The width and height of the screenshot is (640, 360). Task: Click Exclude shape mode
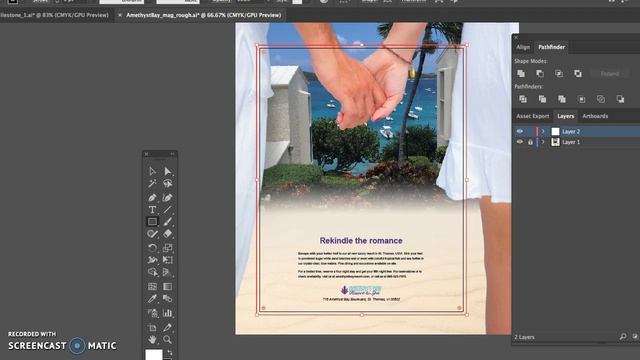point(578,73)
